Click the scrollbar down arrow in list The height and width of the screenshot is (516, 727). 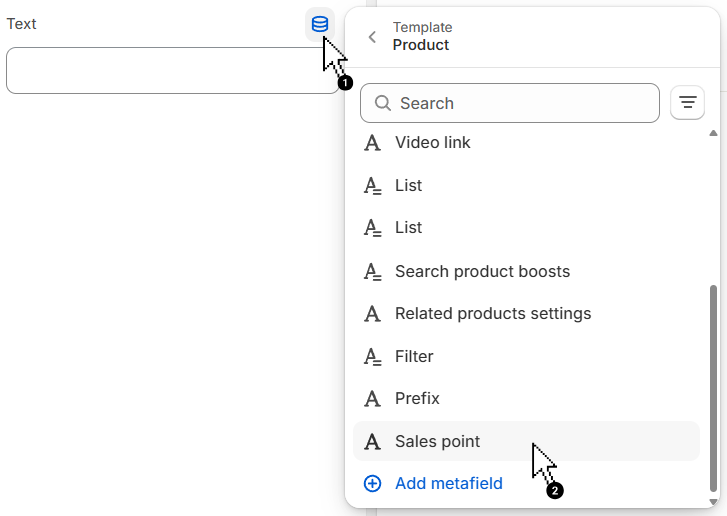pos(713,501)
